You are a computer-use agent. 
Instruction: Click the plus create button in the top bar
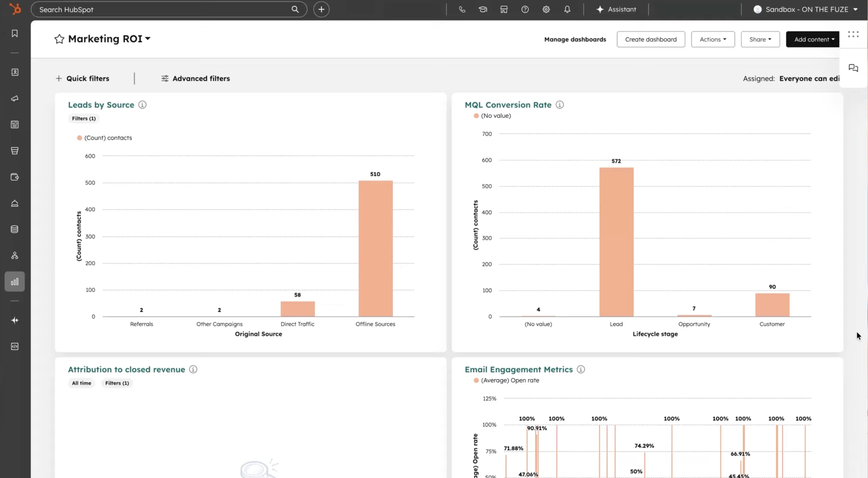pos(321,9)
